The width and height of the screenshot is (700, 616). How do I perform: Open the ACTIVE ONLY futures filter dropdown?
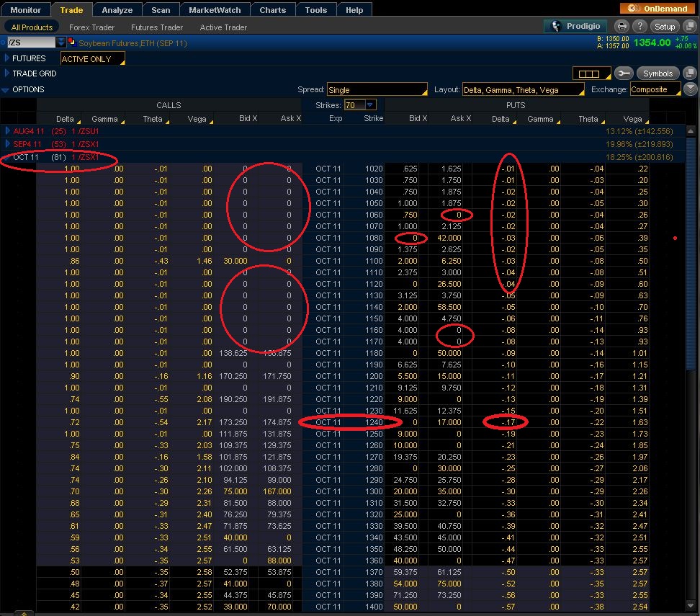[92, 59]
